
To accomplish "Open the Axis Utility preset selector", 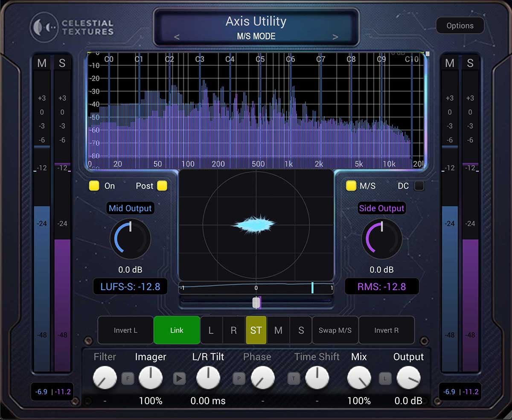I will click(x=256, y=27).
